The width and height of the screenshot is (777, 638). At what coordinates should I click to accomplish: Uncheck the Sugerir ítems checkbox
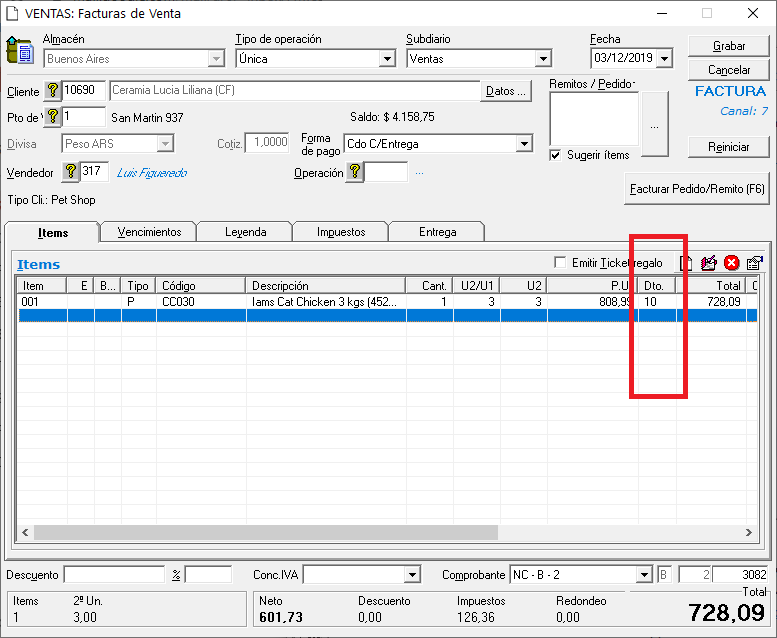[x=556, y=155]
